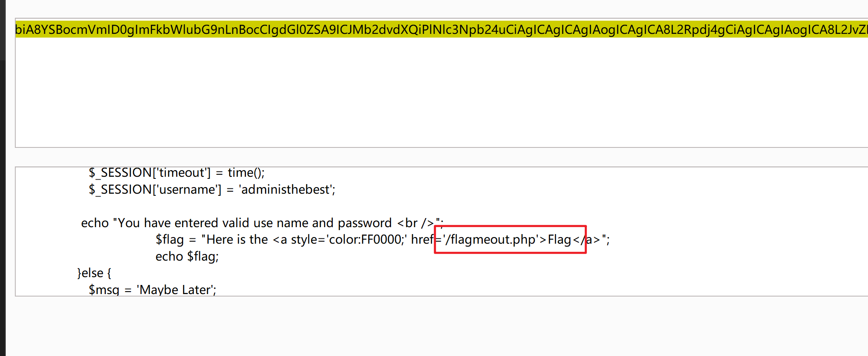Screen dimensions: 868x356
Task: Click the $msg variable name
Action: (104, 290)
